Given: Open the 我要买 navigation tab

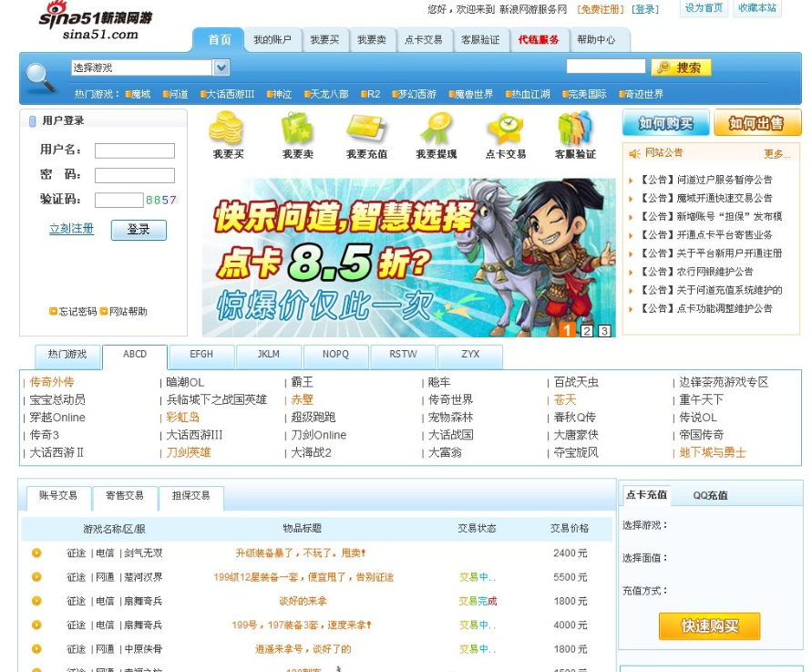Looking at the screenshot, I should [x=324, y=40].
